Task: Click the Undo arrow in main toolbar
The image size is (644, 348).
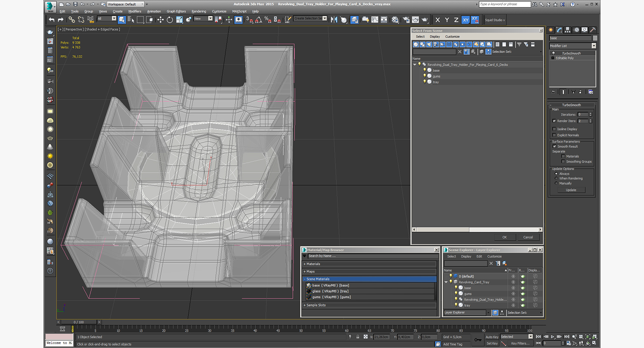Action: [x=52, y=20]
